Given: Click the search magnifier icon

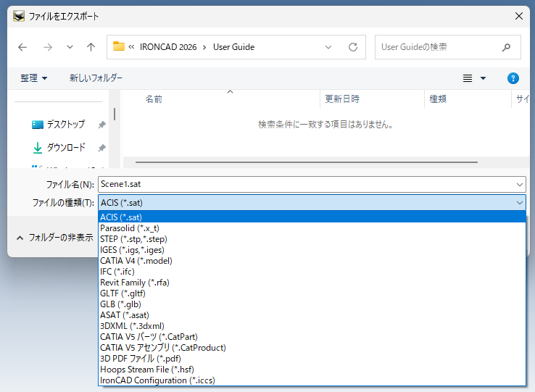Looking at the screenshot, I should (506, 47).
